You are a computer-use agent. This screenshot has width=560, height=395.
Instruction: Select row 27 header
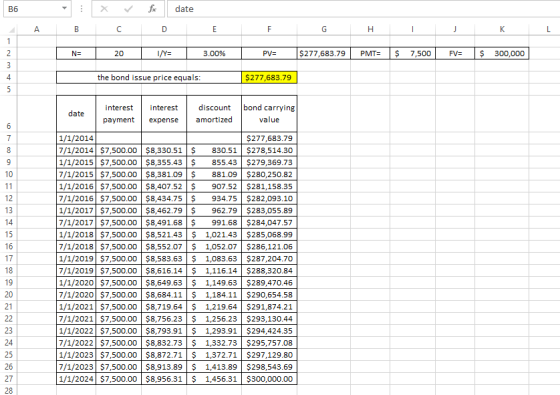9,379
